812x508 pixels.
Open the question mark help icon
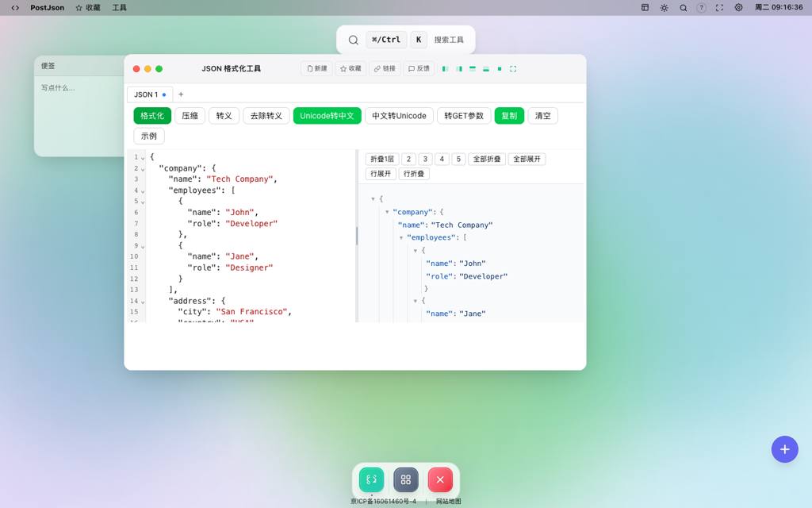(701, 8)
